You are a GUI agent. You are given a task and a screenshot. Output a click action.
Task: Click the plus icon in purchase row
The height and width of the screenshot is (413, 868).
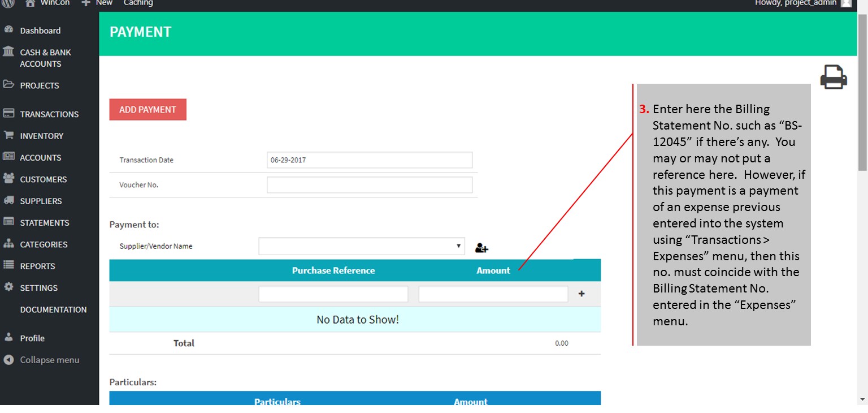pos(581,294)
